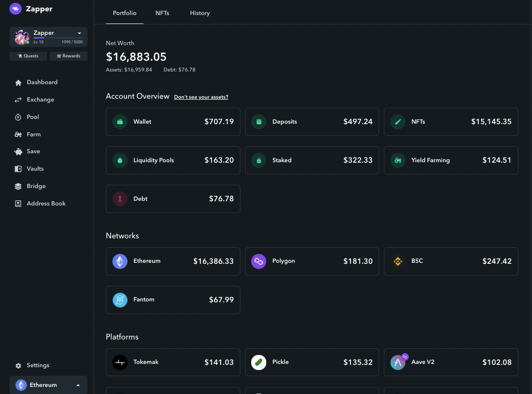The height and width of the screenshot is (394, 532).
Task: Click the Pool droplet icon
Action: 18,118
